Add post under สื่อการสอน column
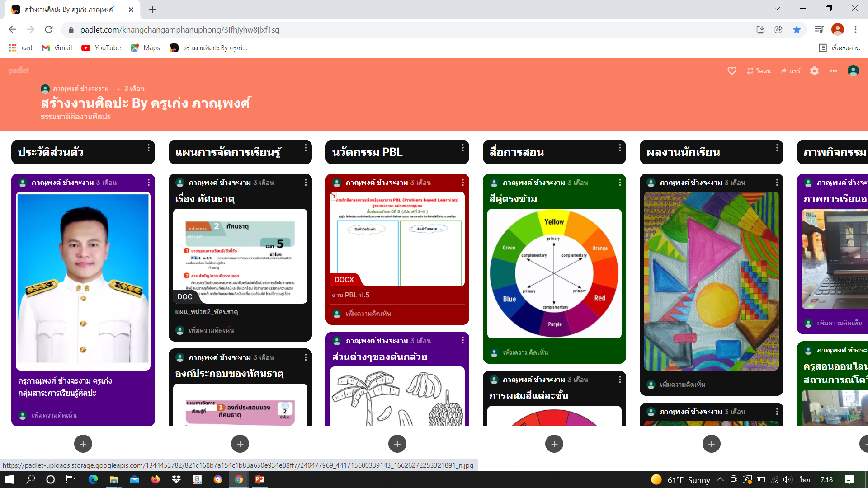Viewport: 868px width, 488px height. click(x=554, y=444)
